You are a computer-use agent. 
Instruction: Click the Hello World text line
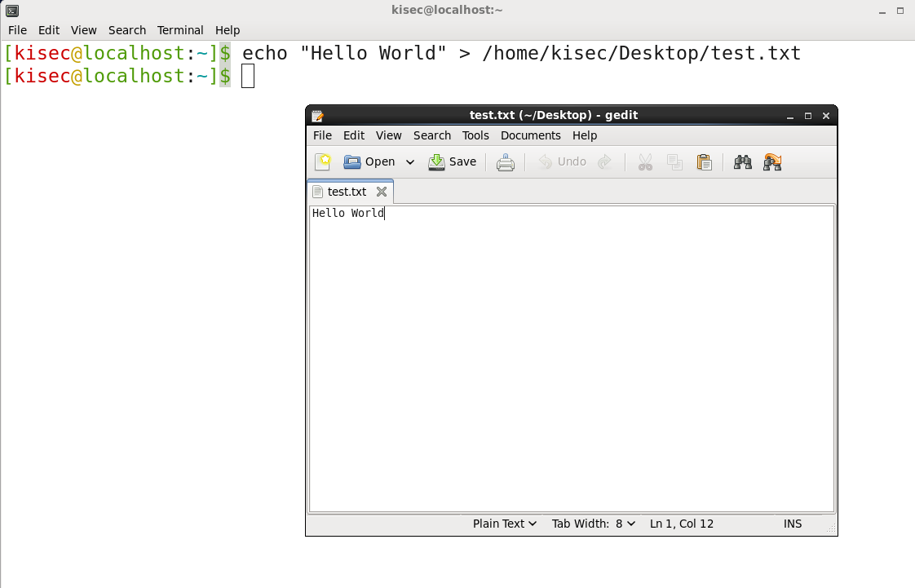point(347,213)
